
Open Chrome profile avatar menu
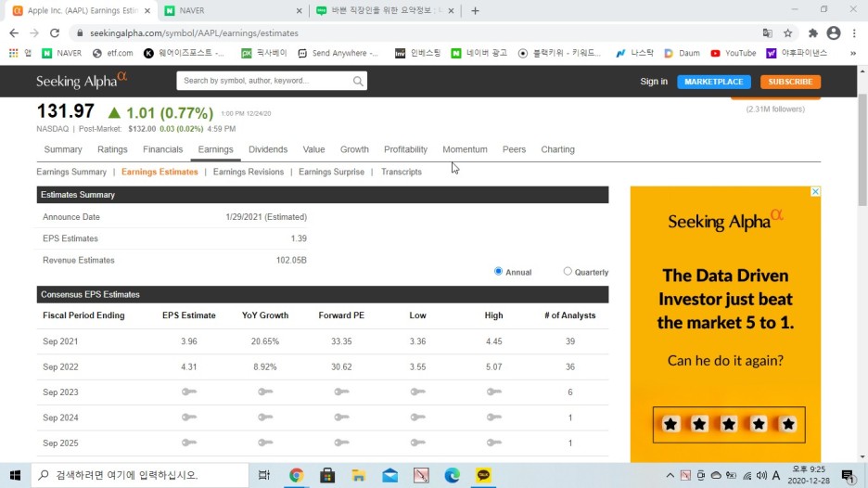tap(834, 33)
